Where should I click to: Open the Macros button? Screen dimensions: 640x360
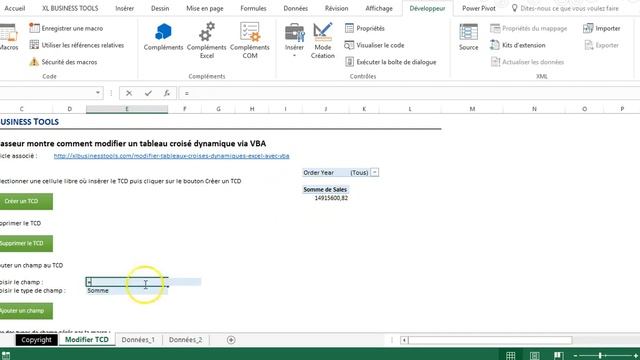9,37
